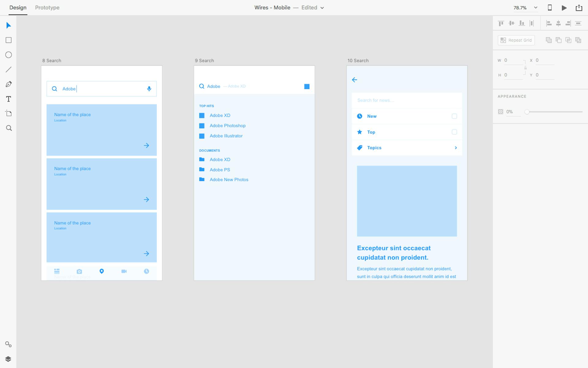Click the Repeat Grid button
The height and width of the screenshot is (368, 588).
click(x=516, y=40)
